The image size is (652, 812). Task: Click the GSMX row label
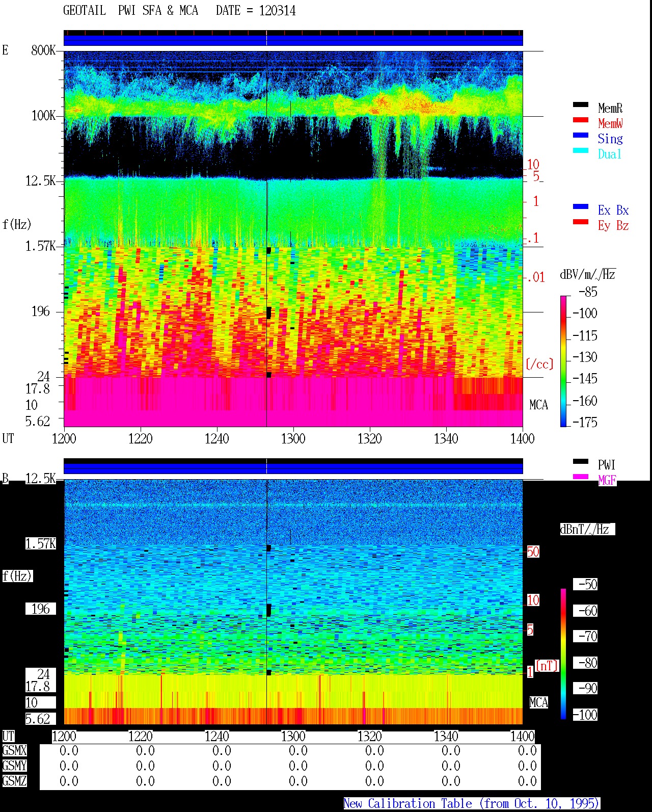(14, 751)
